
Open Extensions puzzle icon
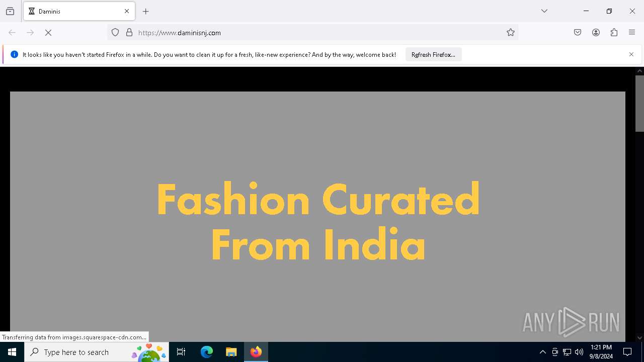tap(614, 33)
